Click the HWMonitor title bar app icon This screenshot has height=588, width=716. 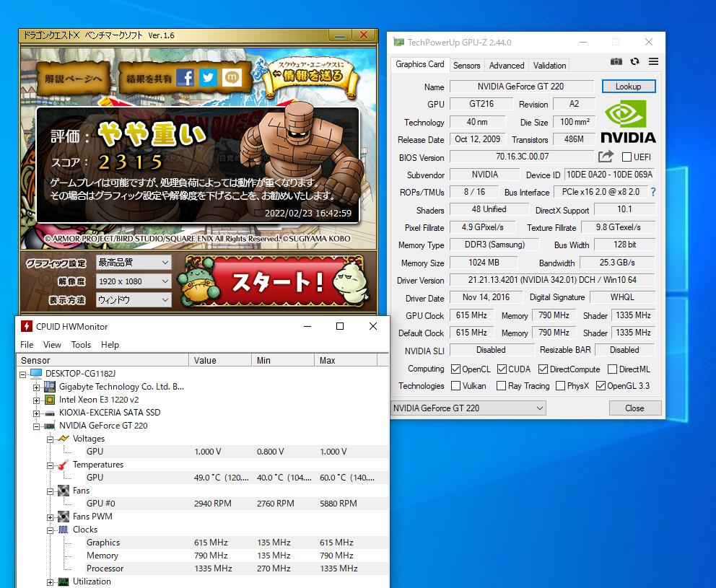[27, 326]
